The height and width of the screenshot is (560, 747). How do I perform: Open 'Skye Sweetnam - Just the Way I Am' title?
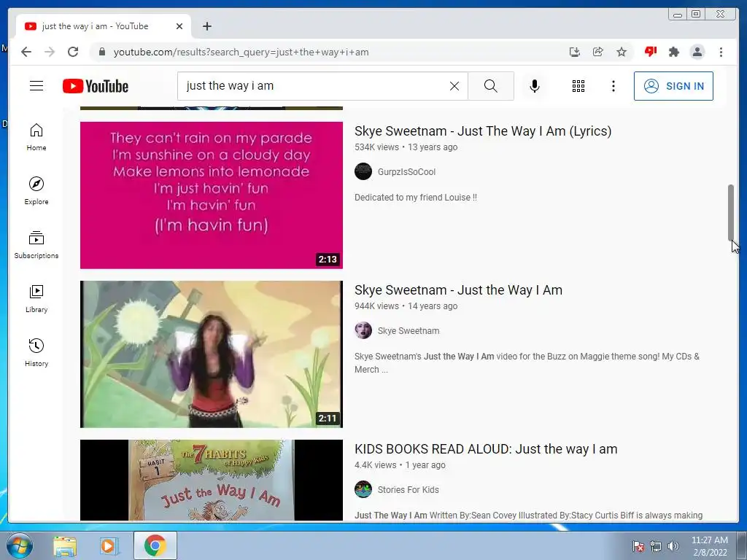click(x=458, y=290)
